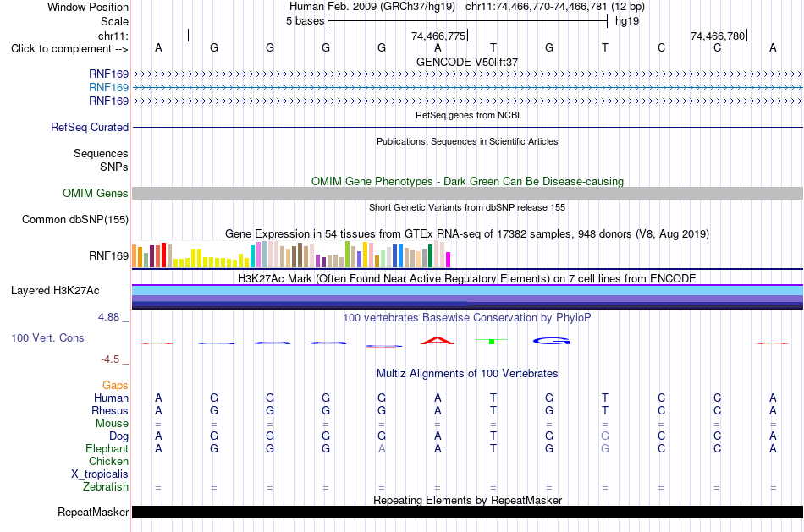This screenshot has height=532, width=804.
Task: Click the red bar in the GTEx RNF169 chart
Action: (x=163, y=255)
